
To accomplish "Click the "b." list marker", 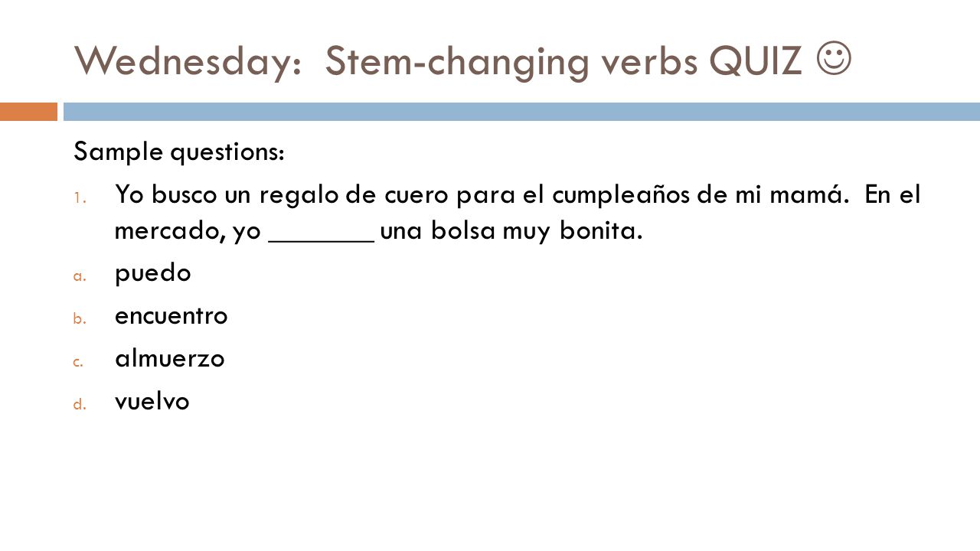I will [x=79, y=319].
